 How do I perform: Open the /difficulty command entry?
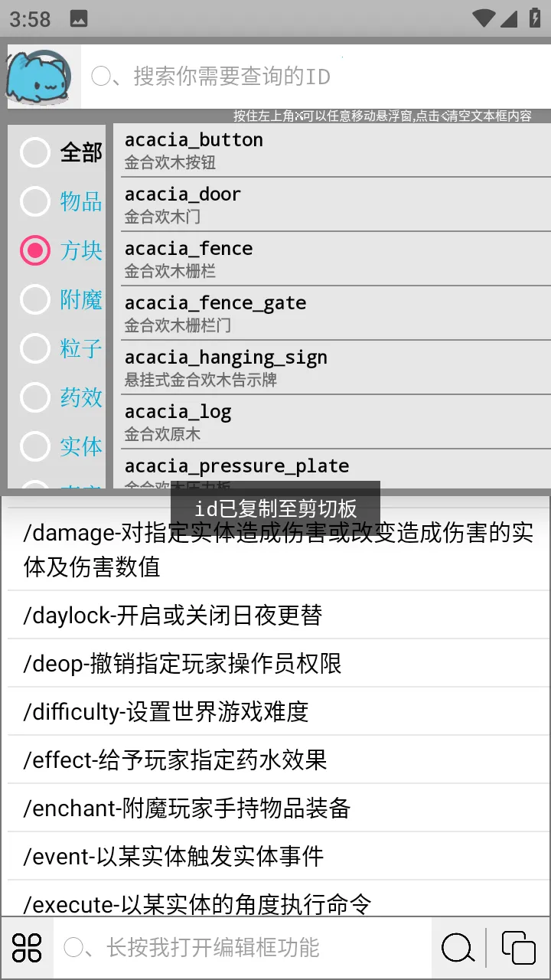pos(275,711)
